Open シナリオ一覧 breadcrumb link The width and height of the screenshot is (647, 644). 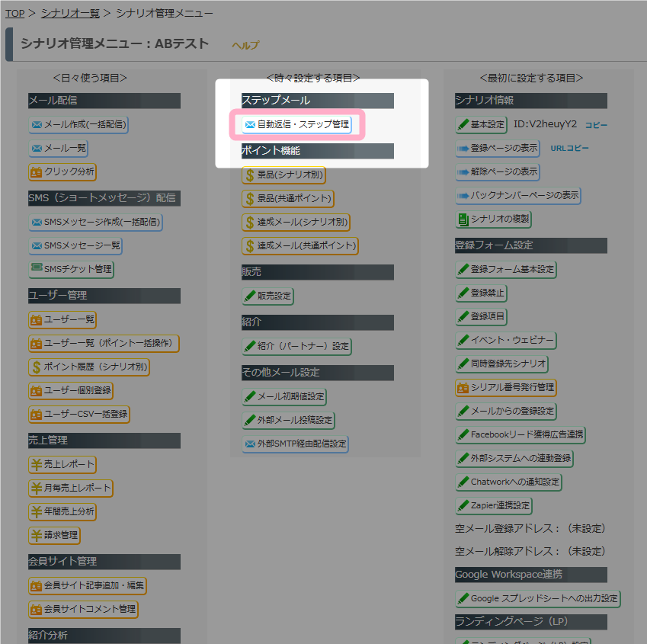(x=70, y=13)
